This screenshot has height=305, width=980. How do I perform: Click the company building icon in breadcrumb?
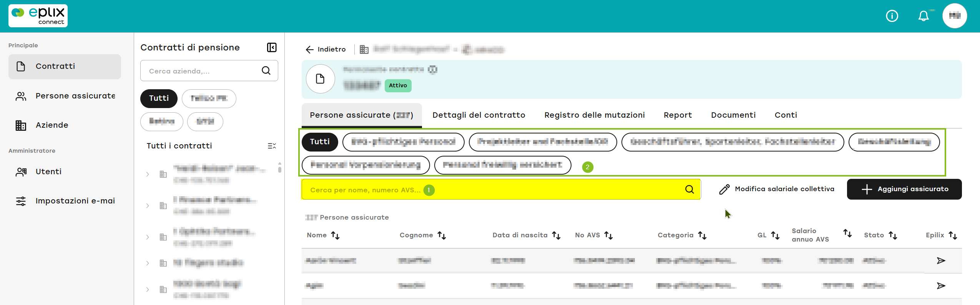[364, 49]
